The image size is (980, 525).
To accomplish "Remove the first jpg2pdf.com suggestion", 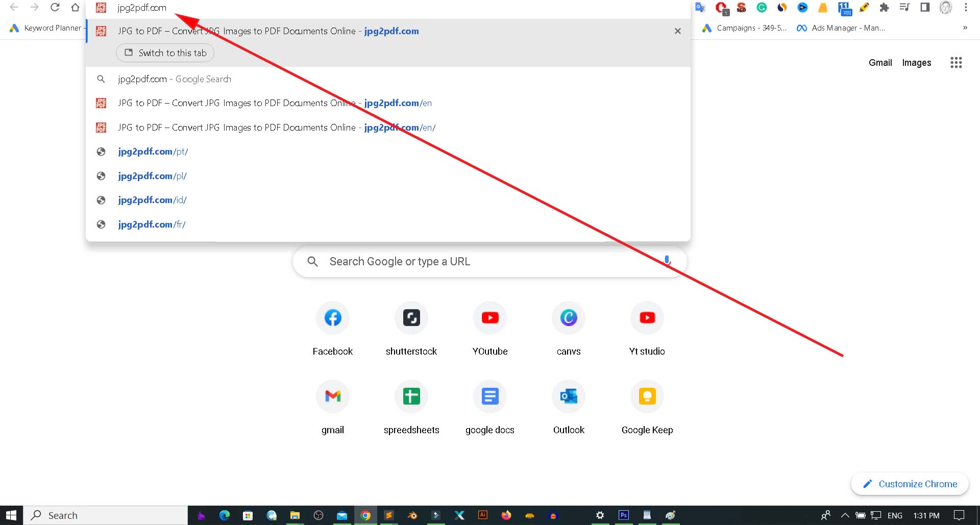I will (678, 31).
